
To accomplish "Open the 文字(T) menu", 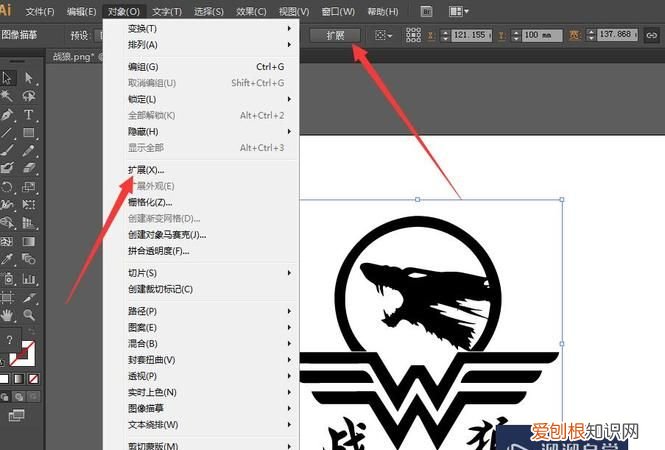I will tap(167, 12).
